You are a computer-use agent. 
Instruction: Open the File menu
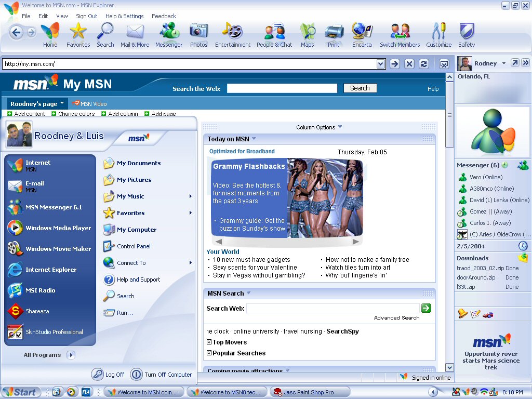click(x=26, y=16)
